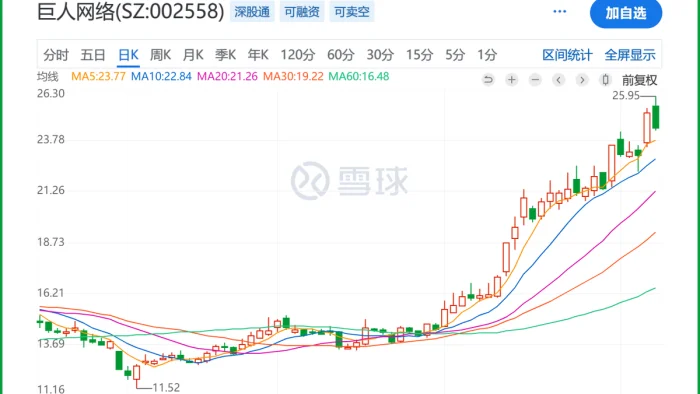Switch to 五日 tab
The width and height of the screenshot is (700, 394).
click(93, 55)
